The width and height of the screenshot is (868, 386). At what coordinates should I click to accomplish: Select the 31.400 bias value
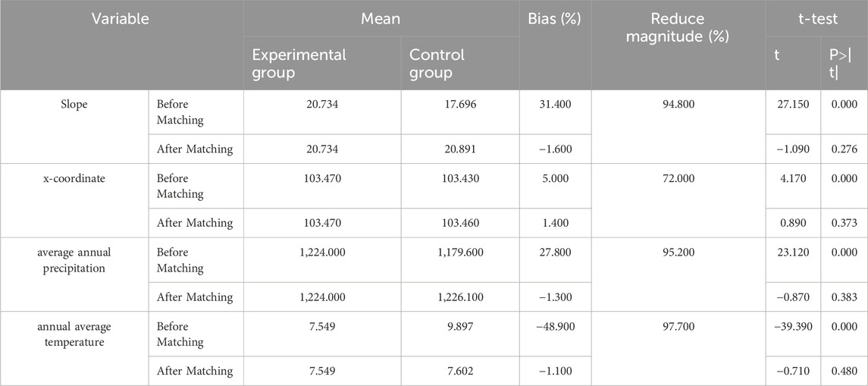pos(555,104)
